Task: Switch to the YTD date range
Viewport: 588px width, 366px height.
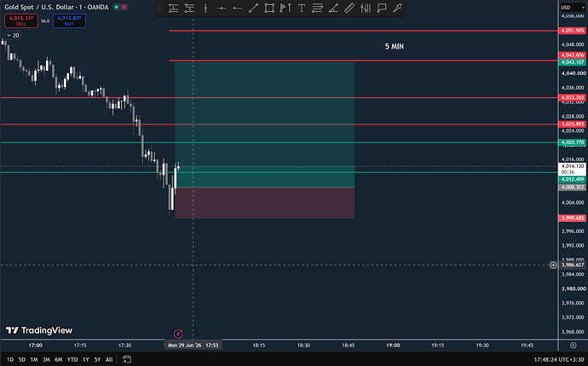Action: 72,360
